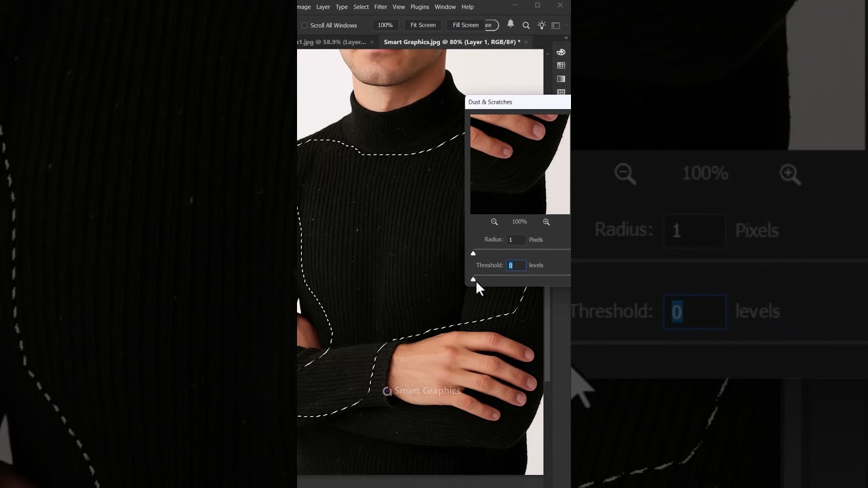Open the Help menu
This screenshot has height=488, width=868.
[467, 7]
